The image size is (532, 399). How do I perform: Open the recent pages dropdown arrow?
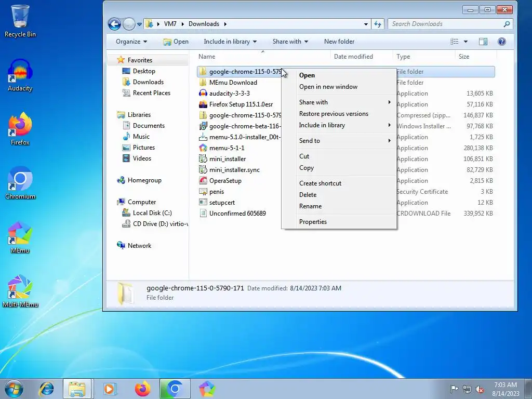[139, 24]
